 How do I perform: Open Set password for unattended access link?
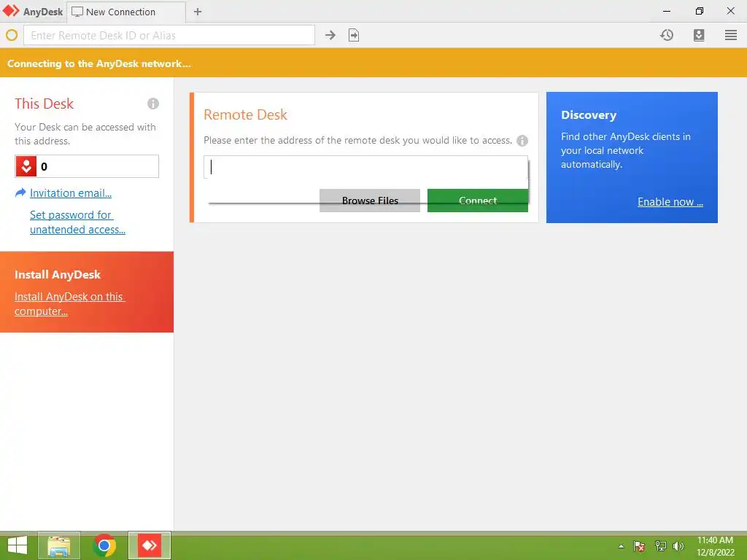77,222
